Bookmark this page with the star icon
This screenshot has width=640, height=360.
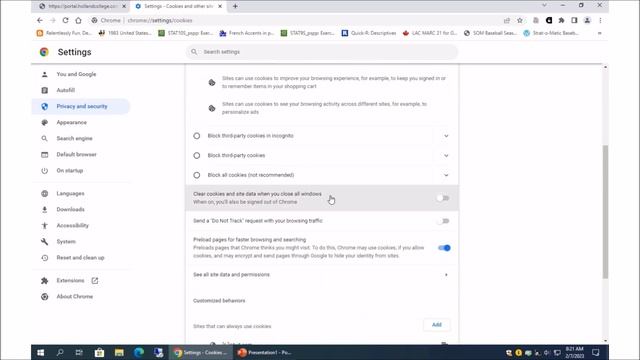click(520, 20)
